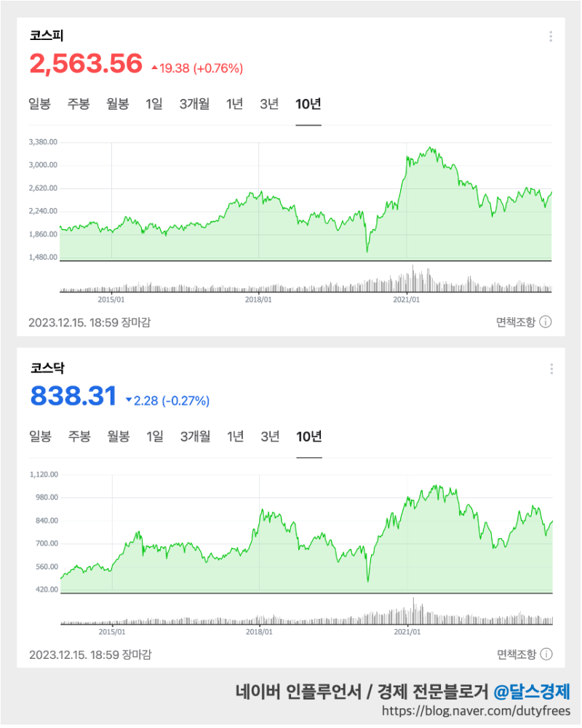This screenshot has width=582, height=728.
Task: Click the 2018/01 date label under KOSPI chart
Action: pyautogui.click(x=259, y=300)
